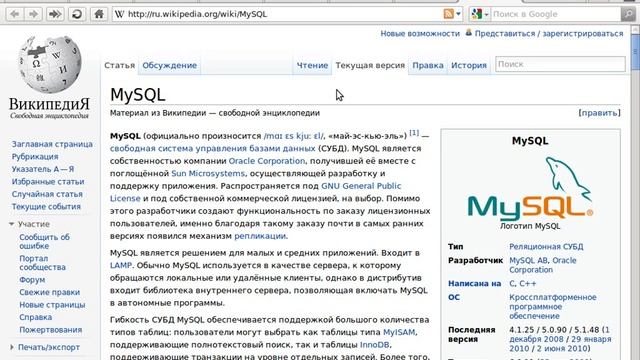Click the search magnifier button in the browser toolbar

pyautogui.click(x=627, y=14)
